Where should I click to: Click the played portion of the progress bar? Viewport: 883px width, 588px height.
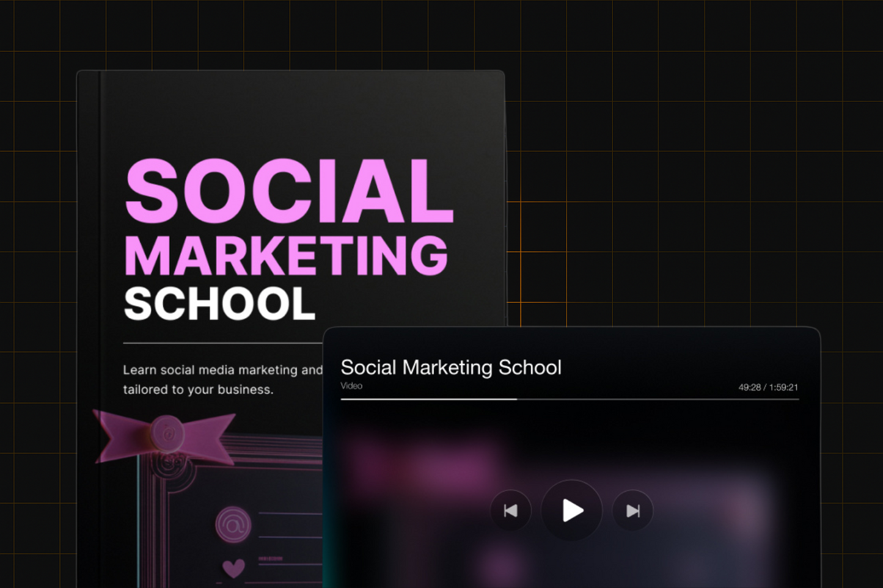(x=428, y=399)
